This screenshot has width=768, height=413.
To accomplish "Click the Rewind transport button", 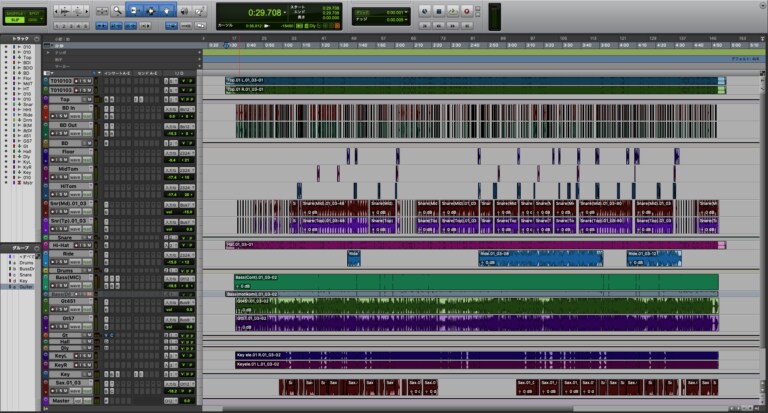I will click(438, 26).
